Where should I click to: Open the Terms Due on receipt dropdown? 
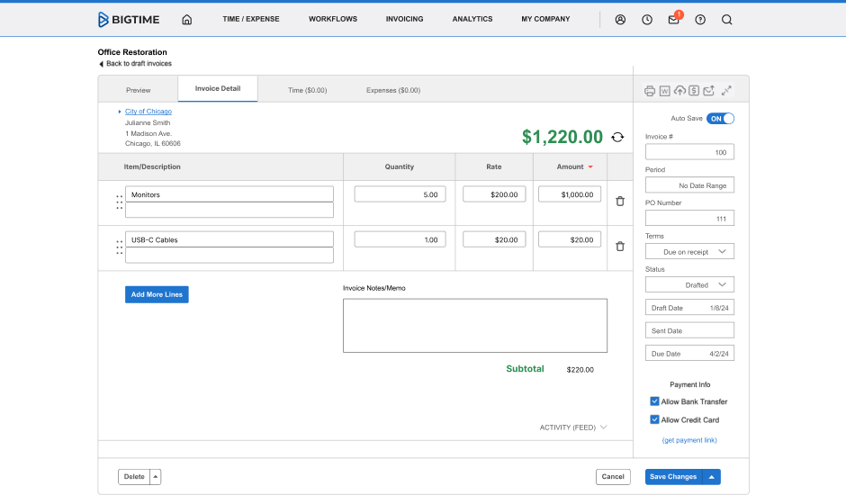tap(689, 252)
